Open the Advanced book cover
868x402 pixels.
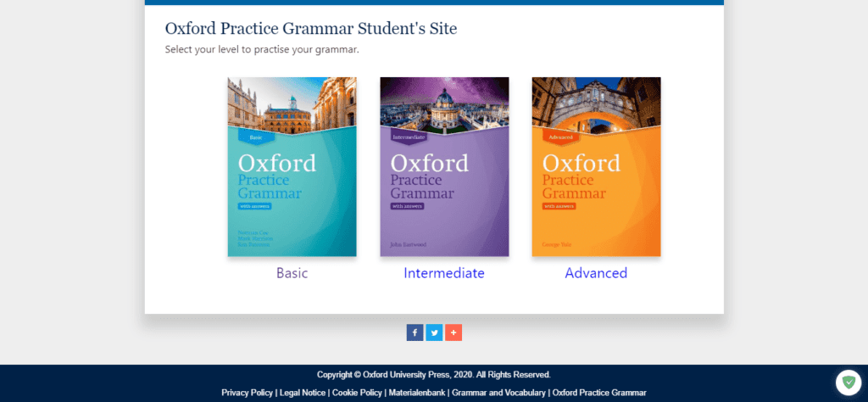tap(596, 167)
